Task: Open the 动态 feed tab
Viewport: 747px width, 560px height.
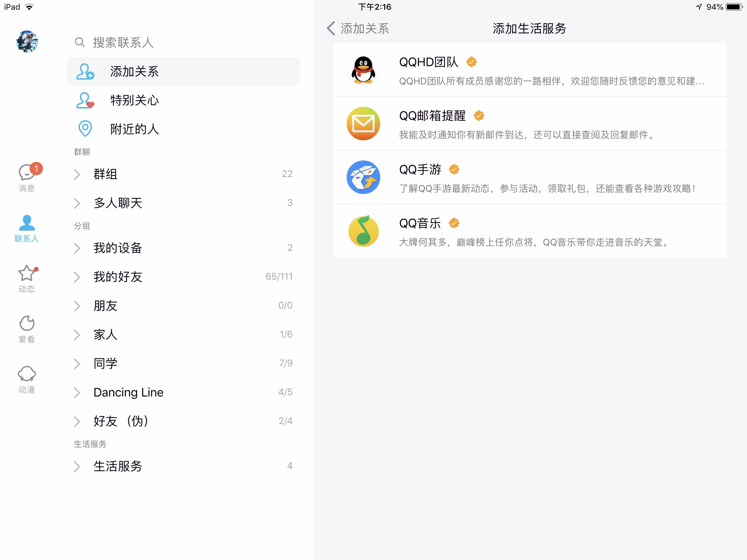Action: (27, 279)
